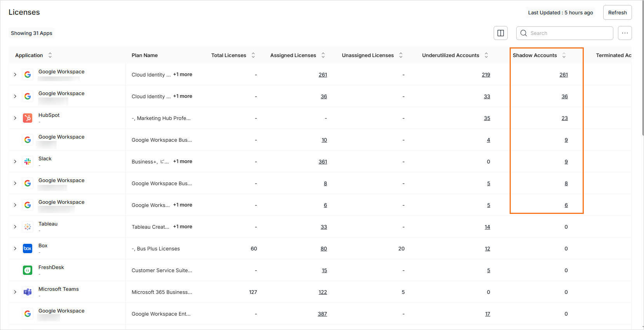Sort by Shadow Accounts column arrows
This screenshot has width=644, height=330.
[564, 55]
